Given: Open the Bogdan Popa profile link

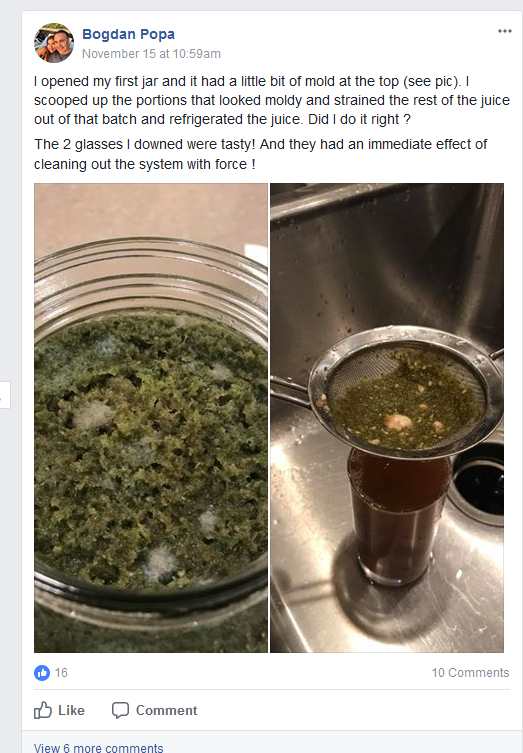Looking at the screenshot, I should 128,34.
